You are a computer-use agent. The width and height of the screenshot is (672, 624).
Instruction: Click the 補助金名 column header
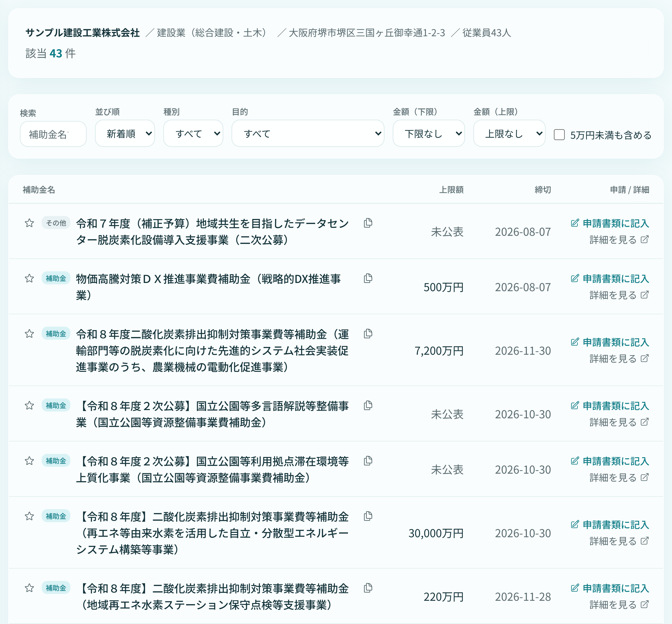click(39, 190)
